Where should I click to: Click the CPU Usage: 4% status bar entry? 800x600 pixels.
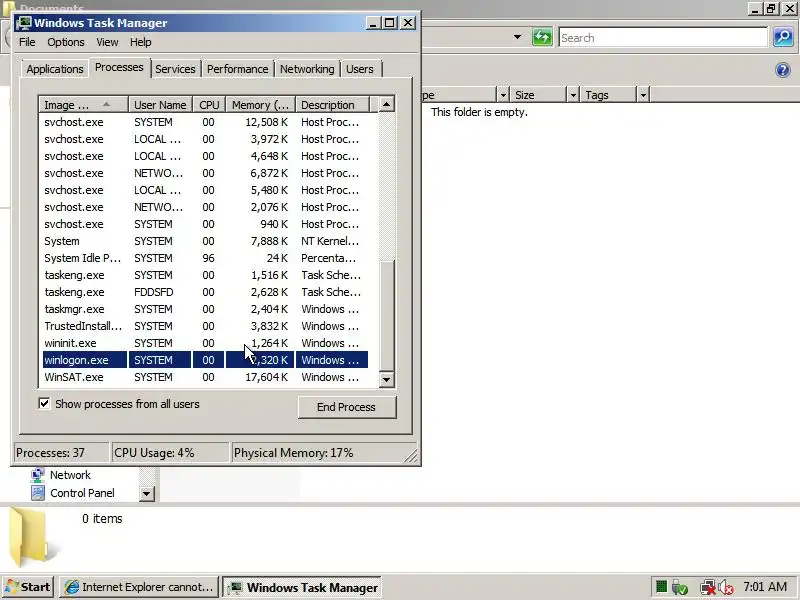[170, 453]
